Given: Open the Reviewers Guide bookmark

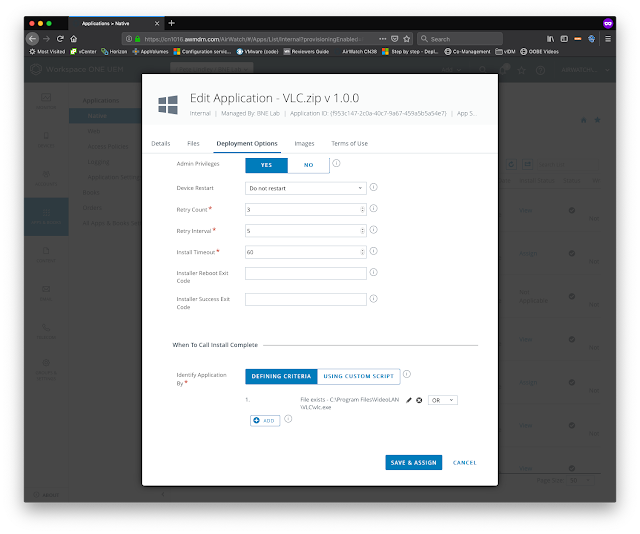Looking at the screenshot, I should pyautogui.click(x=306, y=51).
